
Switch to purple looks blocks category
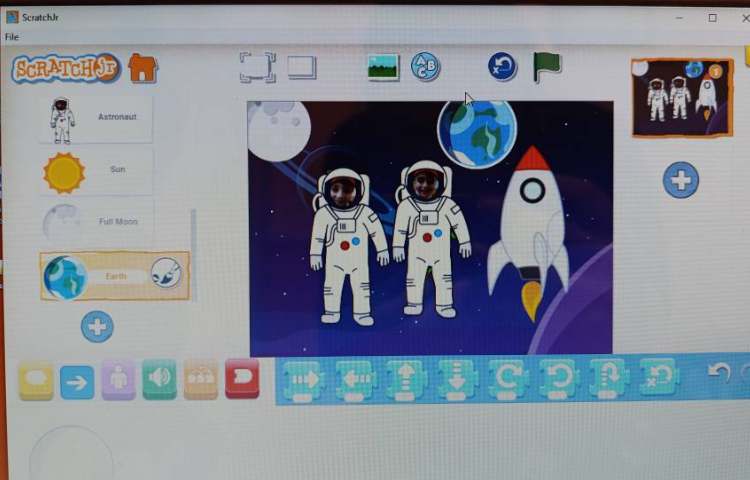pyautogui.click(x=118, y=380)
